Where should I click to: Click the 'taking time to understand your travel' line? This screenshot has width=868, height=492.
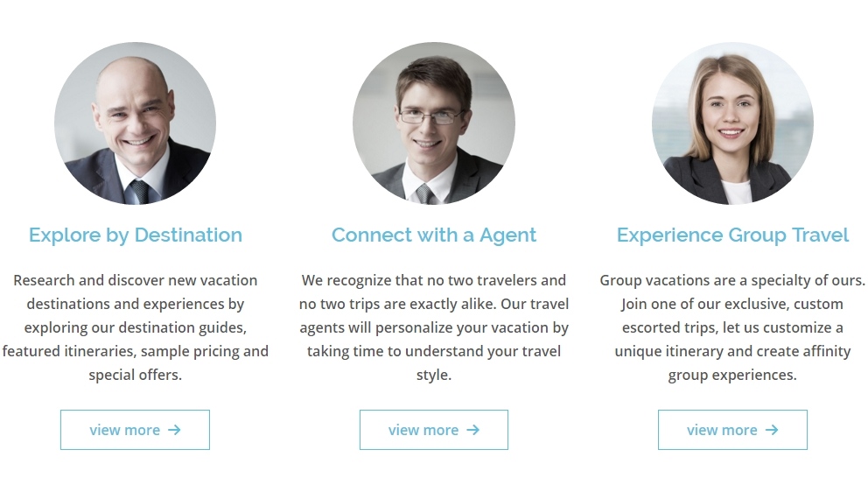pyautogui.click(x=434, y=351)
